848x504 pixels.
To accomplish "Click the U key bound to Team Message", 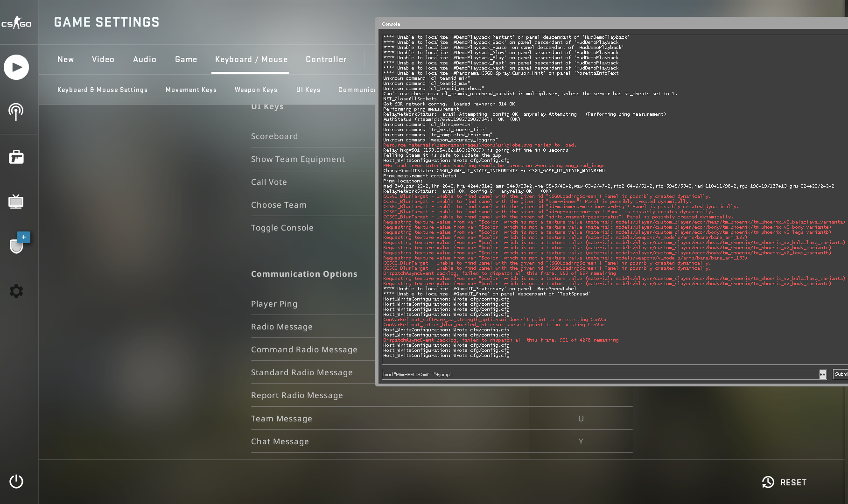I will pyautogui.click(x=581, y=419).
